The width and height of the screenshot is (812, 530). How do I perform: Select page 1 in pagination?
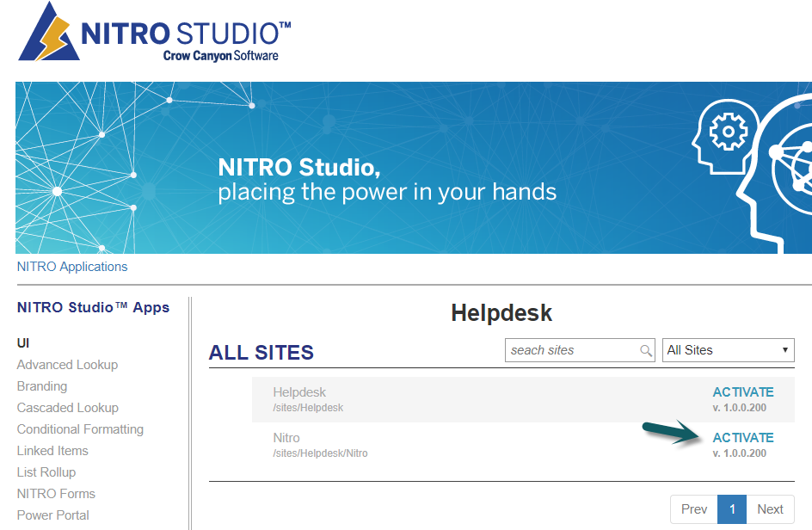coord(732,509)
